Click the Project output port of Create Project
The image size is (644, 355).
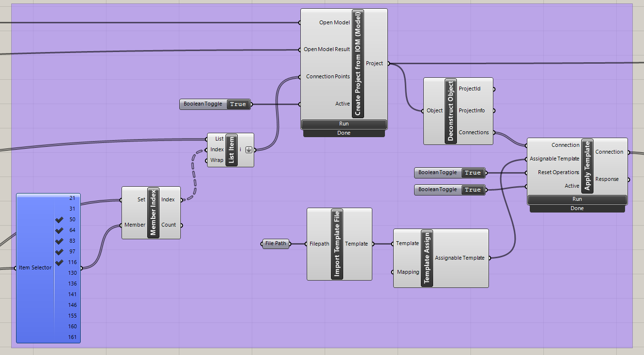[x=387, y=63]
